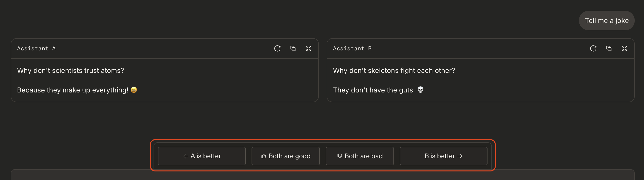The image size is (644, 180).
Task: Regenerate Assistant A's response
Action: tap(277, 48)
